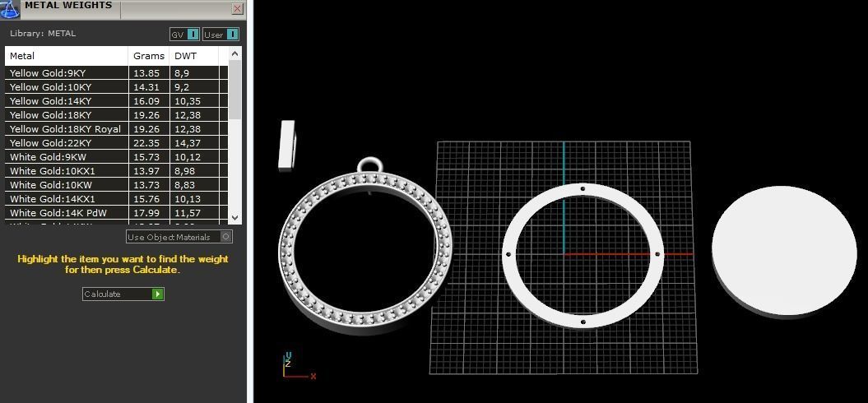Image resolution: width=868 pixels, height=403 pixels.
Task: Click the metal list scroll down arrow
Action: click(x=234, y=218)
